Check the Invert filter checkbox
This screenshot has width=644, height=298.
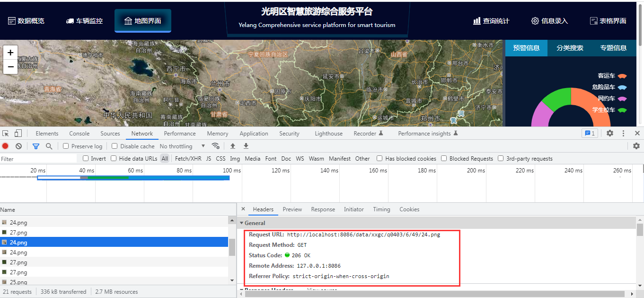(x=86, y=158)
